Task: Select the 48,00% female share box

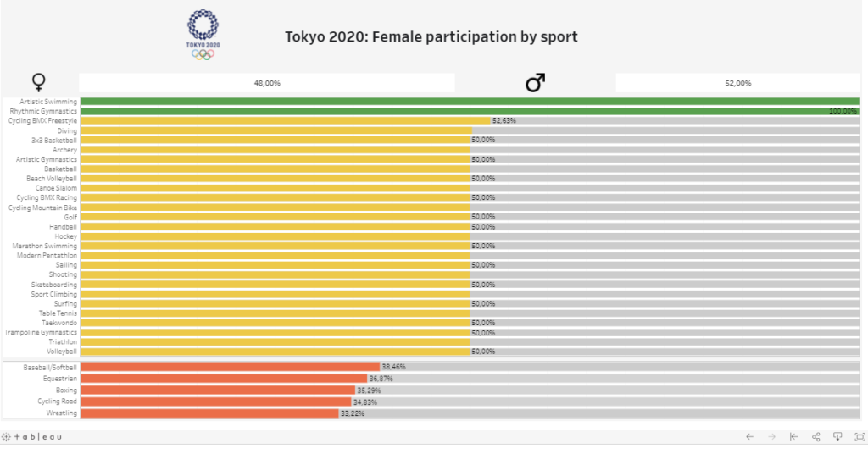Action: 267,83
